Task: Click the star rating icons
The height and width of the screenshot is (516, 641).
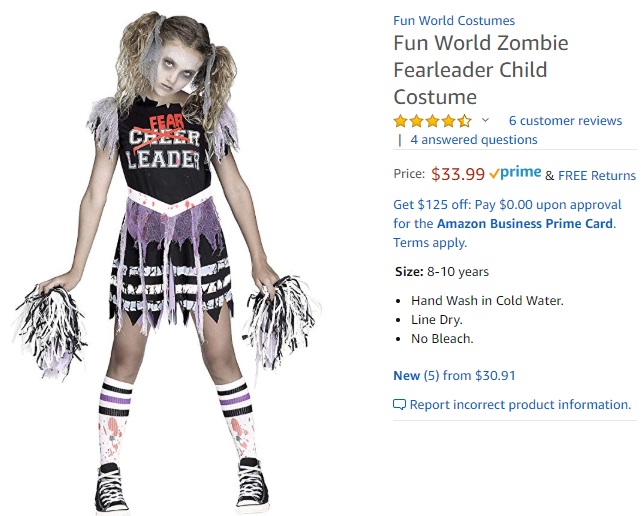Action: [433, 121]
